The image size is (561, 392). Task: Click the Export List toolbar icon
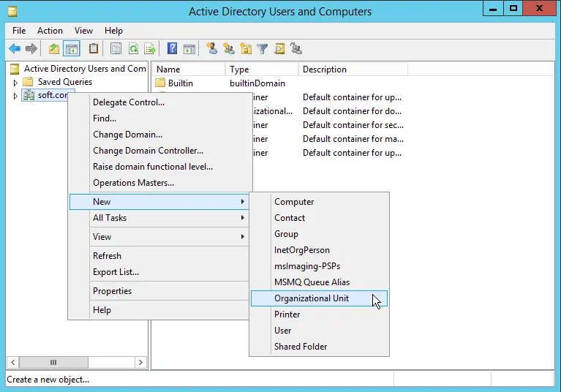coord(150,49)
